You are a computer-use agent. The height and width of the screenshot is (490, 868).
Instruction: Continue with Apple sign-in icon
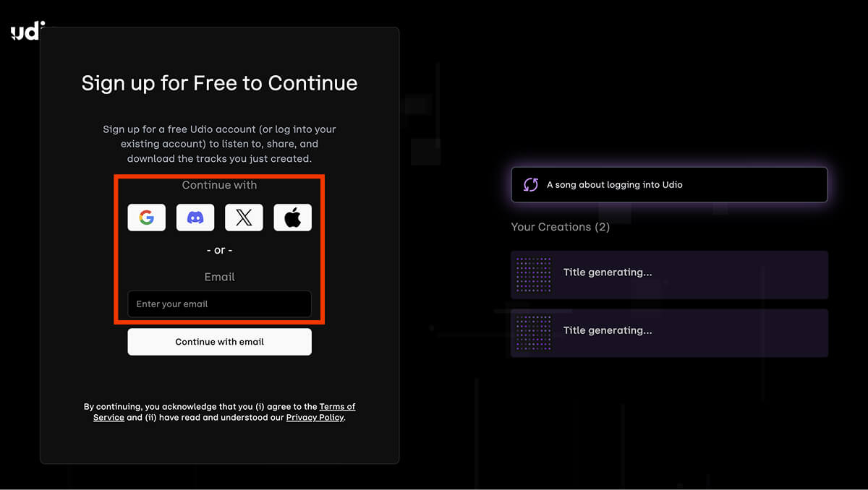(292, 218)
